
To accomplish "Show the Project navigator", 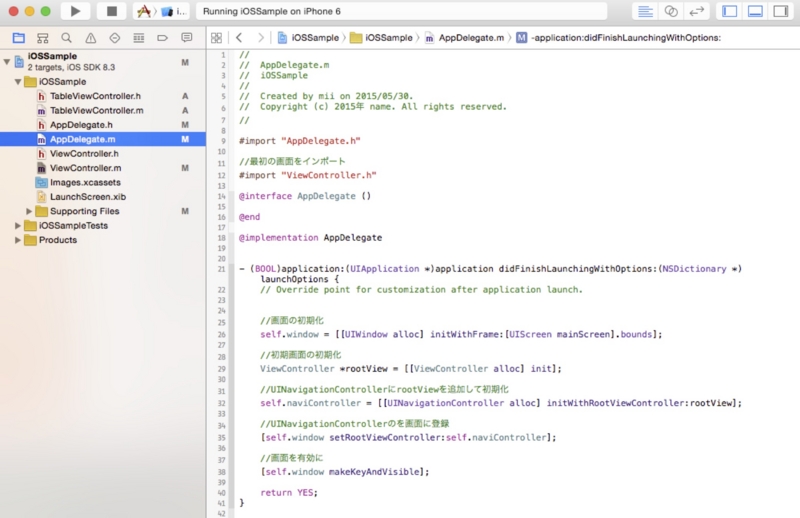I will 19,38.
